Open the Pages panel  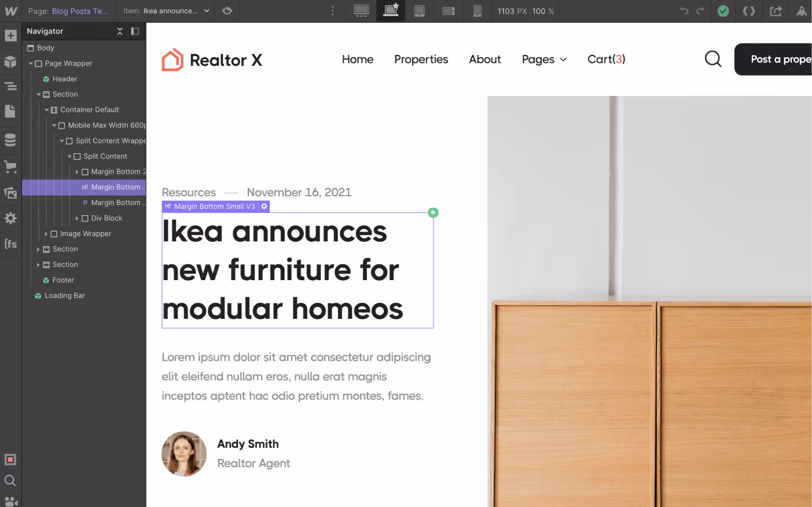point(10,111)
